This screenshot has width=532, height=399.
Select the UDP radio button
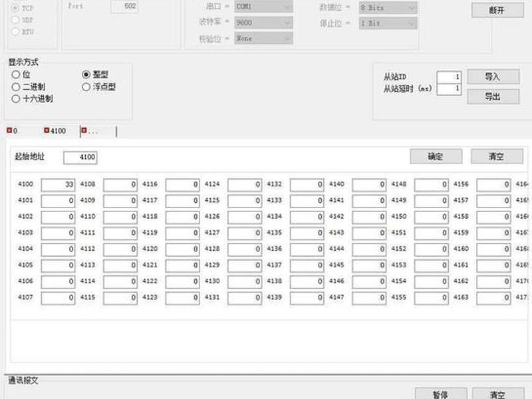pyautogui.click(x=15, y=20)
